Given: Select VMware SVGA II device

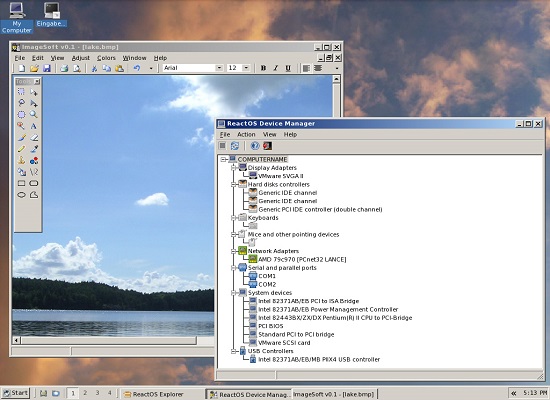Looking at the screenshot, I should pyautogui.click(x=281, y=176).
